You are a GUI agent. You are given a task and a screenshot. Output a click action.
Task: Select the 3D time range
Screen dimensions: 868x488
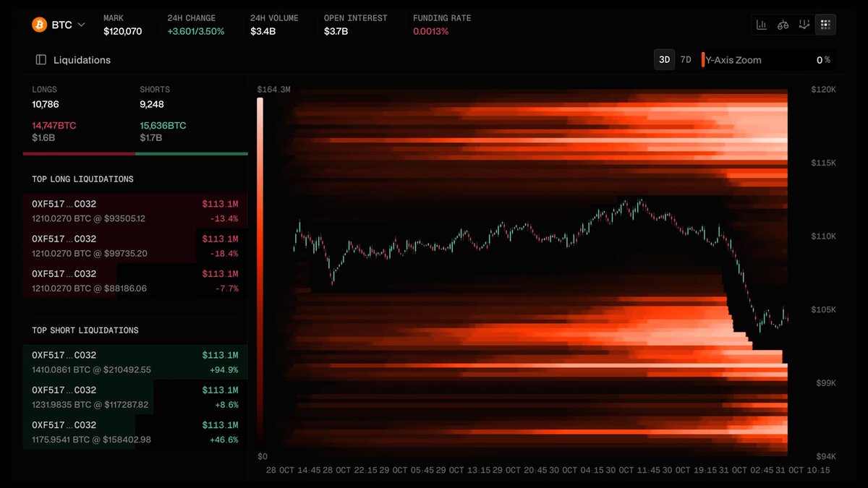click(664, 60)
